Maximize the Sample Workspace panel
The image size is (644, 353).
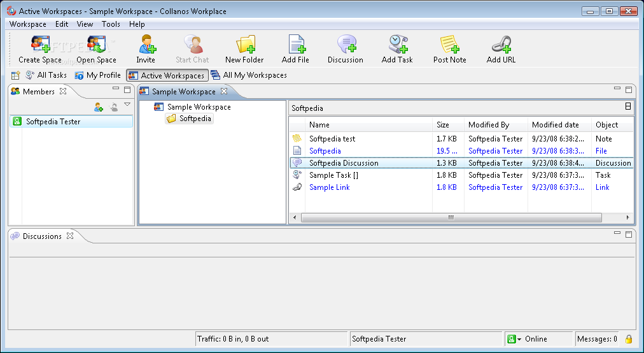[628, 89]
